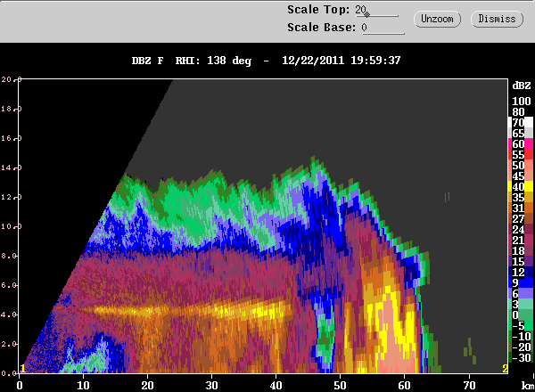This screenshot has height=392, width=535.
Task: Focus the Scale Base input field
Action: click(383, 28)
